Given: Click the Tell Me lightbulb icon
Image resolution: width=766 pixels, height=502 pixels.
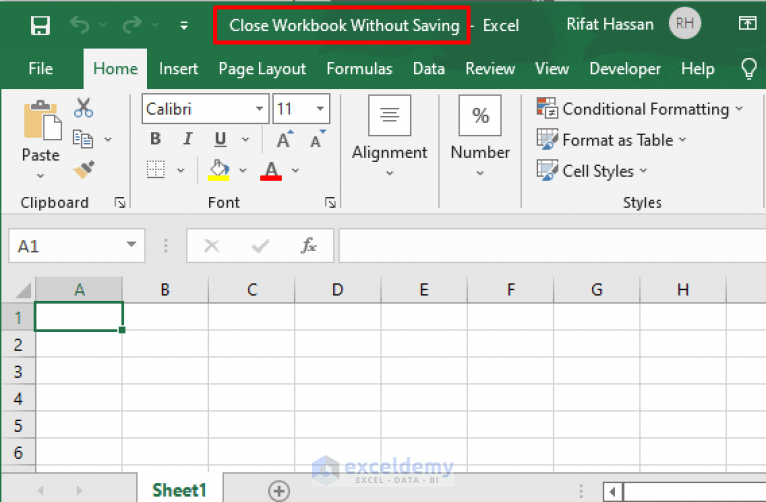Looking at the screenshot, I should point(748,68).
